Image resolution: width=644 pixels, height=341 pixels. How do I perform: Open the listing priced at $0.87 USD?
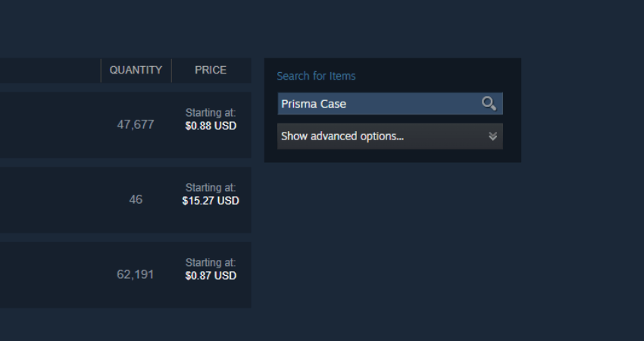pyautogui.click(x=211, y=276)
